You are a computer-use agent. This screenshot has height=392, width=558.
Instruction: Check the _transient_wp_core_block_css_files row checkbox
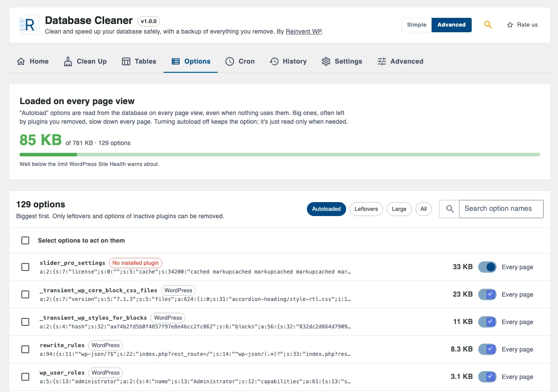coord(25,294)
